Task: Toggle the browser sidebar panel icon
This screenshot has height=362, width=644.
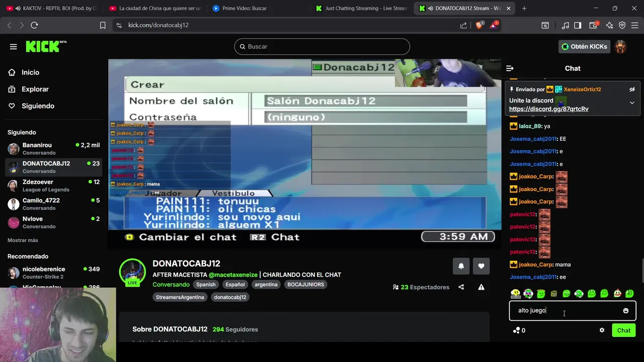Action: tap(578, 25)
